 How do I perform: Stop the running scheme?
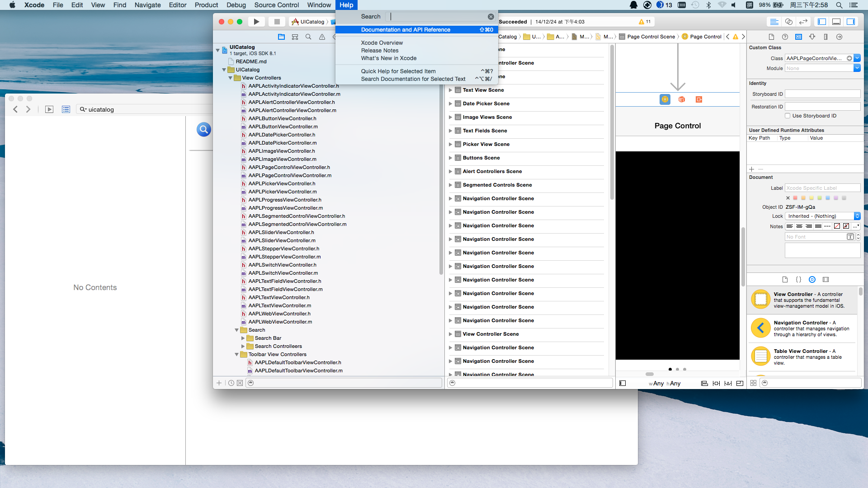(x=277, y=22)
